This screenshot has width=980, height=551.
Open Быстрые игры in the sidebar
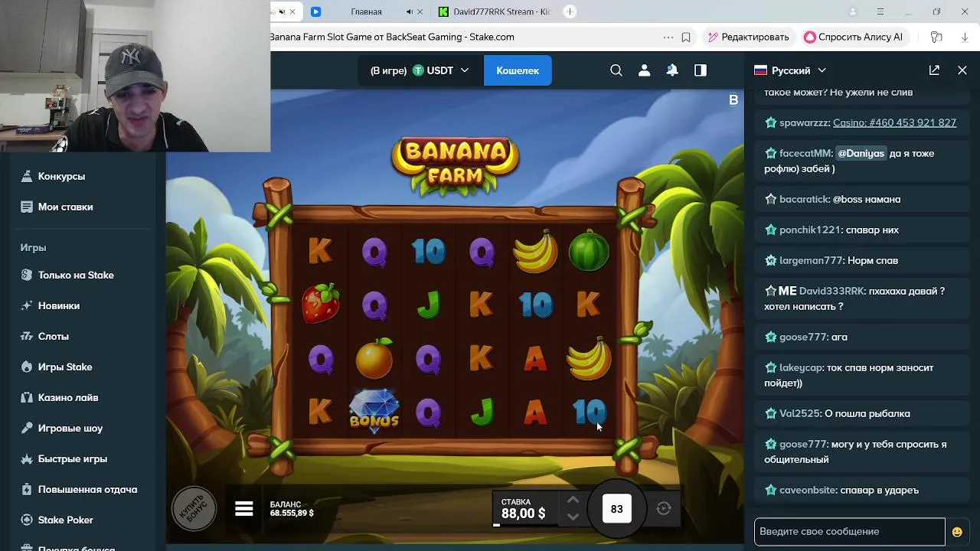click(x=73, y=458)
